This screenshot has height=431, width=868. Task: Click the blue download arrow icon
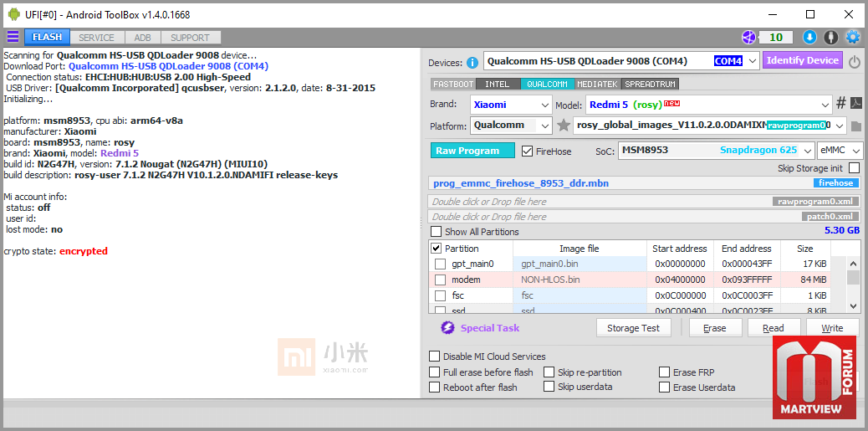click(809, 37)
